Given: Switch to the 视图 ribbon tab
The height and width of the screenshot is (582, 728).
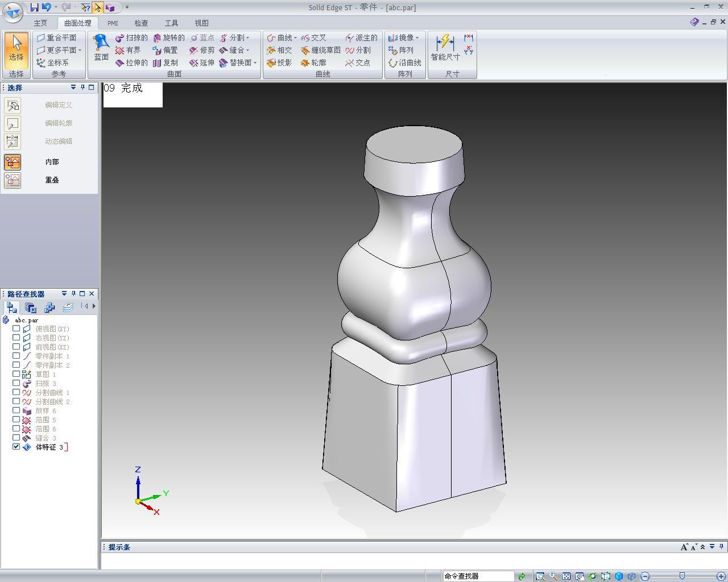Looking at the screenshot, I should point(201,23).
